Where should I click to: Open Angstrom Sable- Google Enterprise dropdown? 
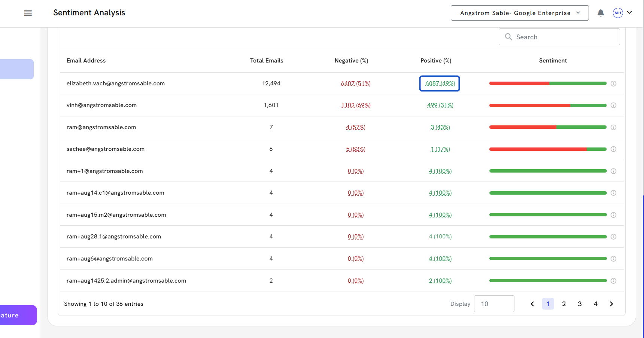519,13
